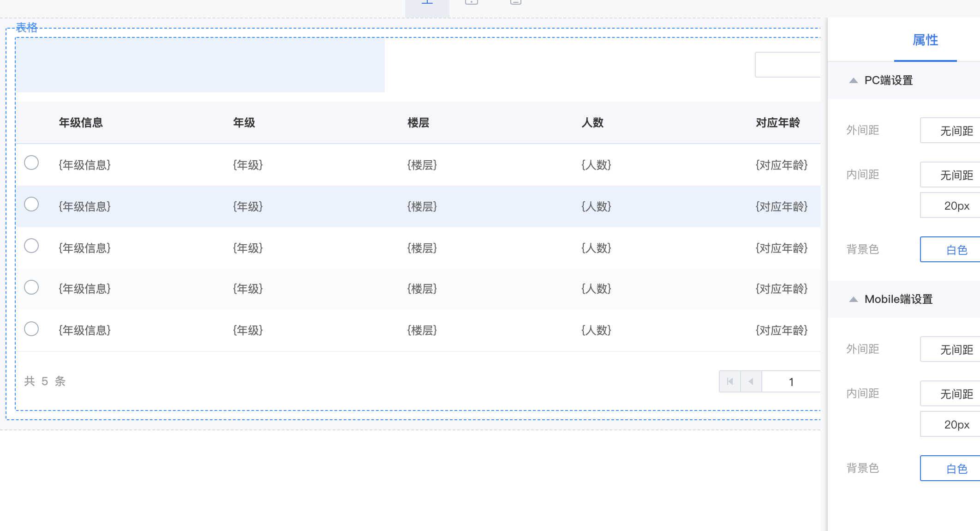Go to previous page arrow icon
Screen dimensions: 980x531
(x=751, y=381)
